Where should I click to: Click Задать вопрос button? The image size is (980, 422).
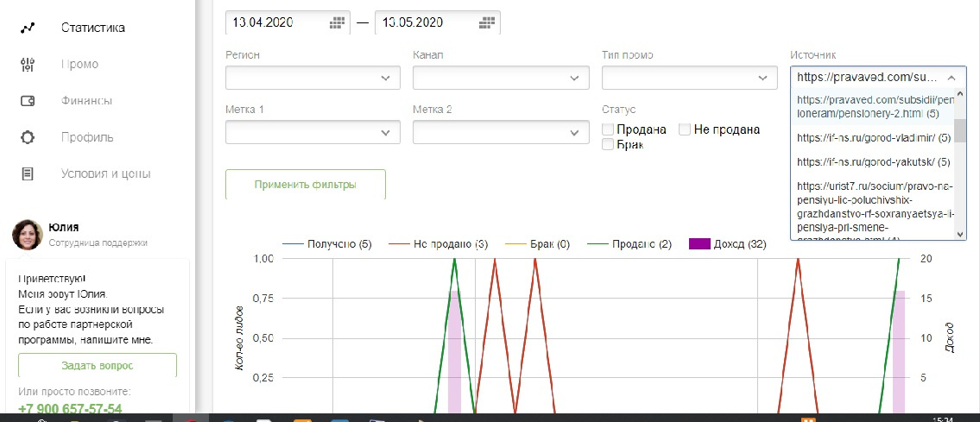[x=98, y=365]
